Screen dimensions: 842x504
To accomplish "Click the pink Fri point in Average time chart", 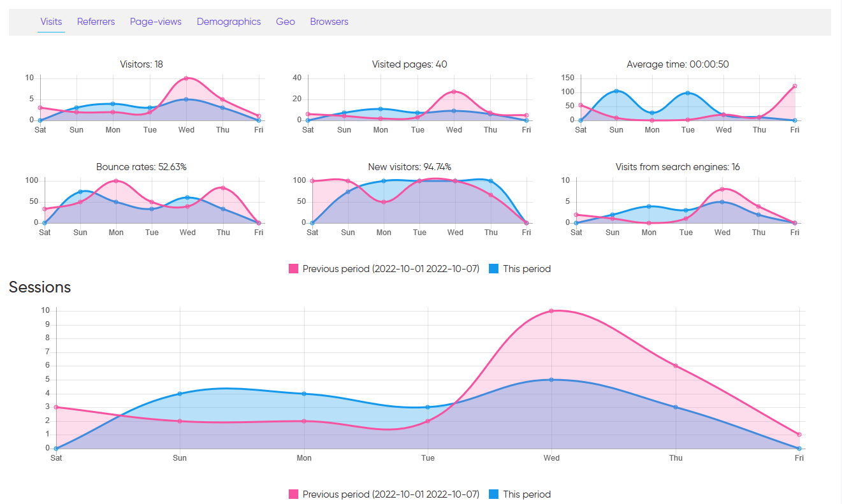I will (795, 86).
